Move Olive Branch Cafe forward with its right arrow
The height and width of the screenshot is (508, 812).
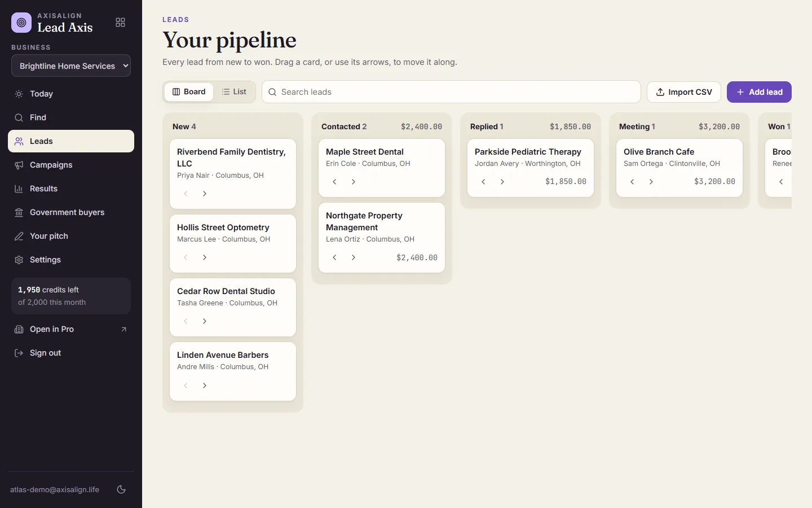[x=651, y=182]
